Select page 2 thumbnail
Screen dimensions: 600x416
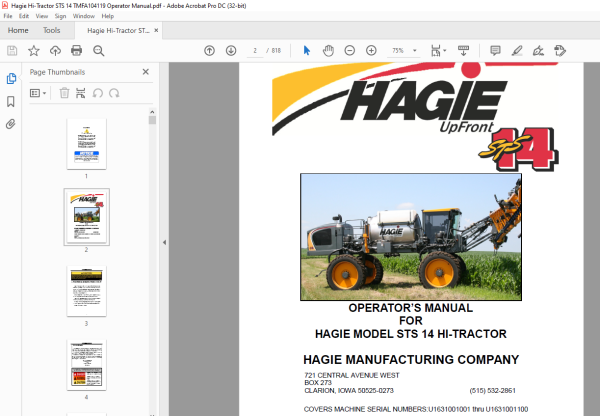point(86,217)
